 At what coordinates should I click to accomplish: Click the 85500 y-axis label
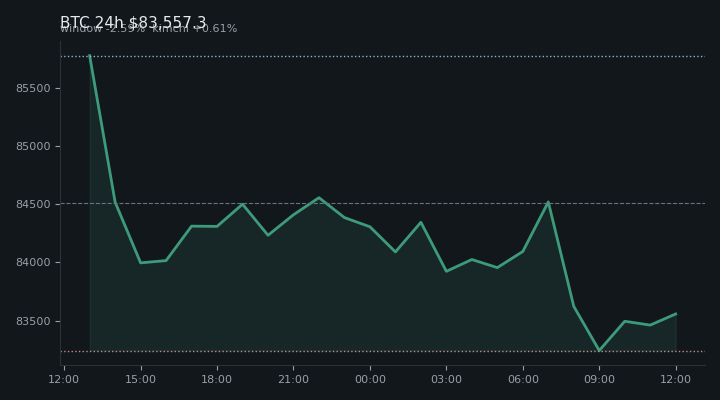click(33, 88)
